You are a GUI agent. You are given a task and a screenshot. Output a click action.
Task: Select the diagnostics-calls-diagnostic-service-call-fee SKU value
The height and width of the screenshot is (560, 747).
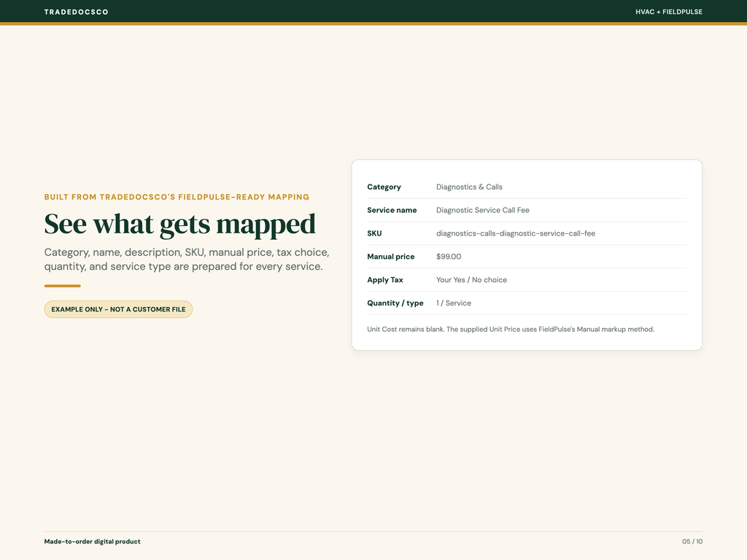[x=516, y=233]
